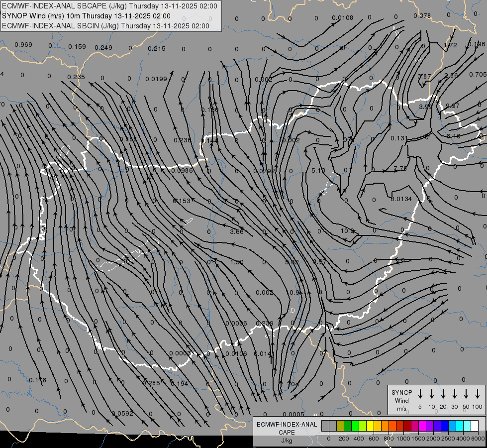
Task: Select the SYNOP Wind 10m title line
Action: click(87, 16)
